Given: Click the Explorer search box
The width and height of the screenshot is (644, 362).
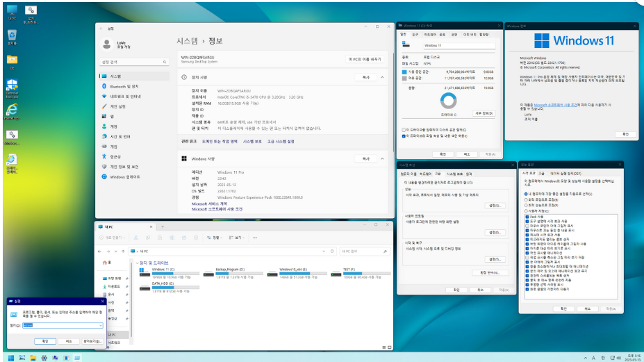Looking at the screenshot, I should (364, 251).
